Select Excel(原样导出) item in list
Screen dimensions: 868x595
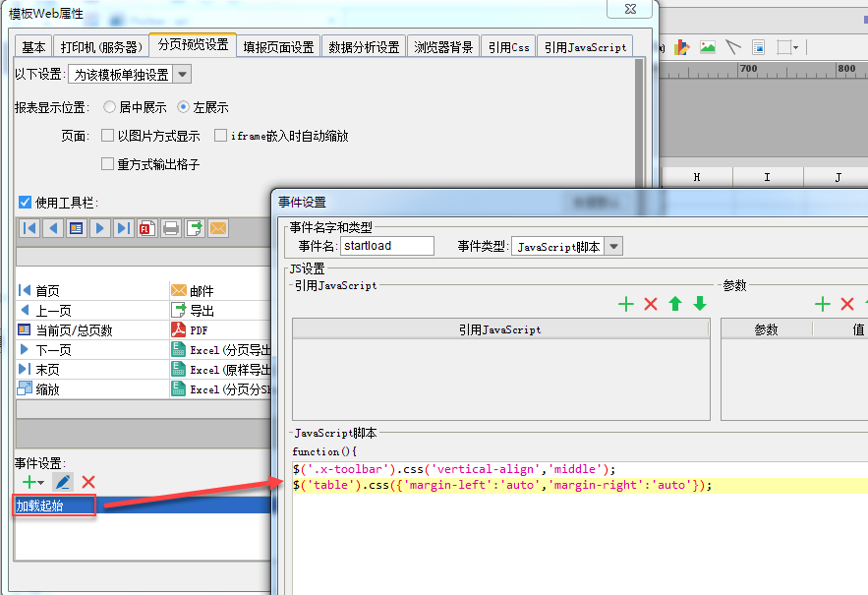pos(220,370)
